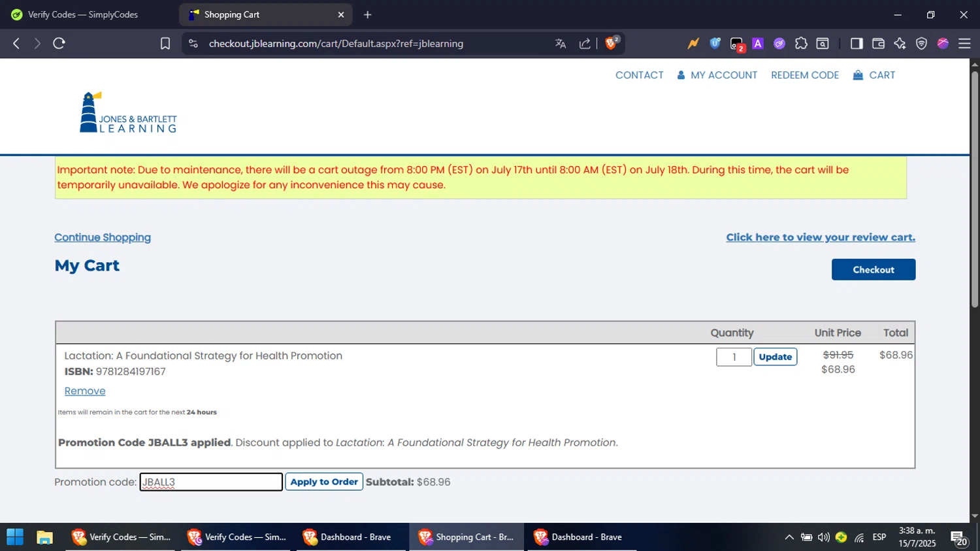The image size is (980, 551).
Task: Open the pink circular profile icon
Action: [x=943, y=44]
